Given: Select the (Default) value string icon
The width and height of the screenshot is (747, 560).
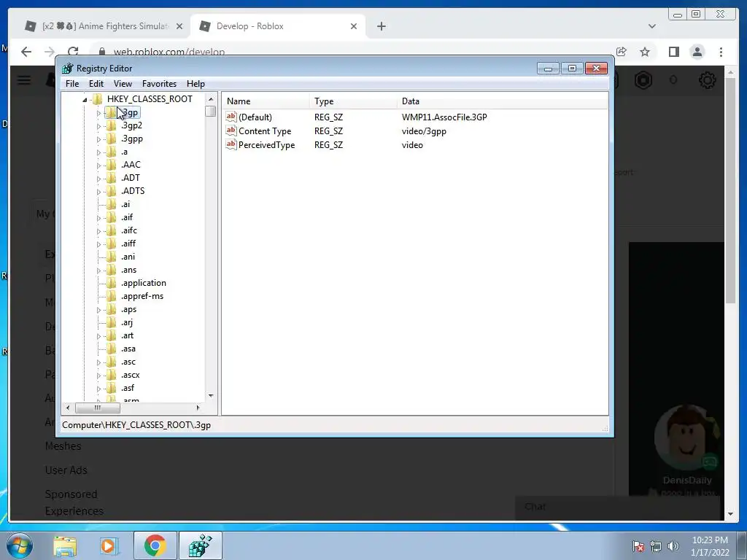Looking at the screenshot, I should pos(231,117).
